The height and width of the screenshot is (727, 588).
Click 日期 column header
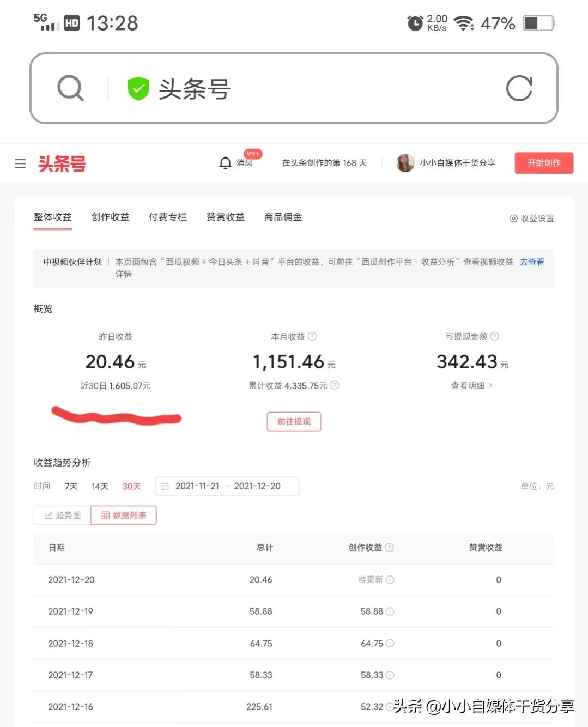point(57,548)
